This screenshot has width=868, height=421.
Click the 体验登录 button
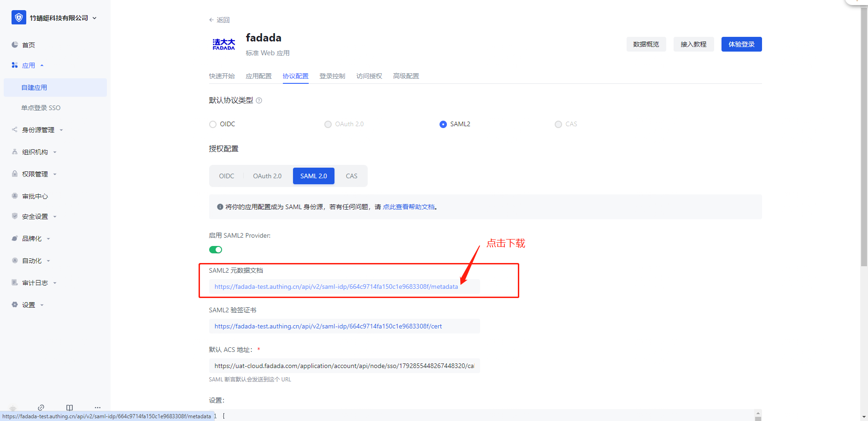pyautogui.click(x=741, y=44)
